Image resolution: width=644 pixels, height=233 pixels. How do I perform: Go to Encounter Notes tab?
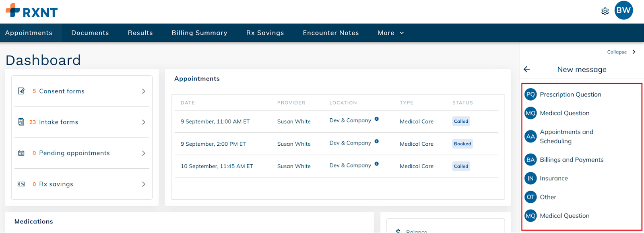(330, 33)
